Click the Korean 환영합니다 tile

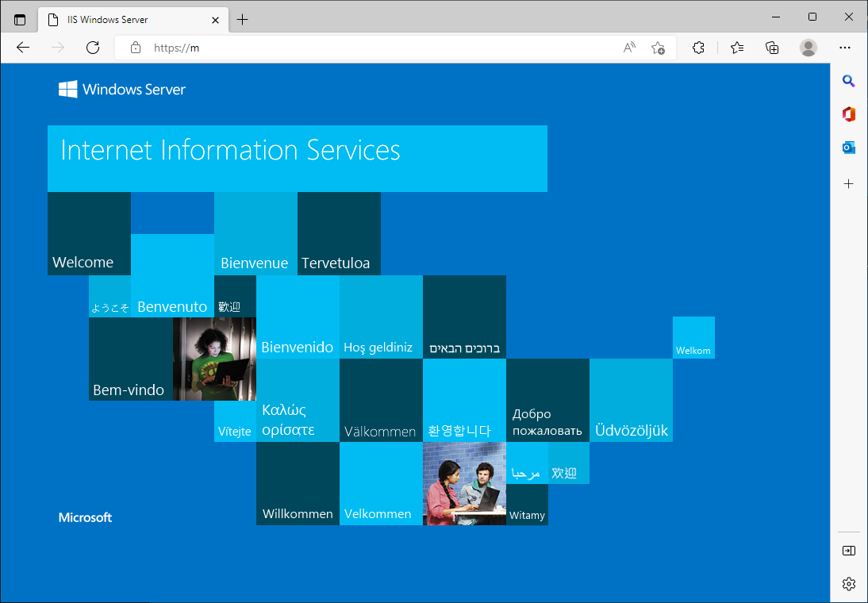[464, 401]
